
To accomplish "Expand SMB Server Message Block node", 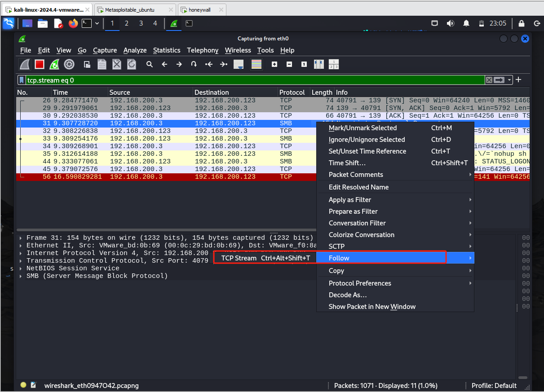I will click(21, 276).
